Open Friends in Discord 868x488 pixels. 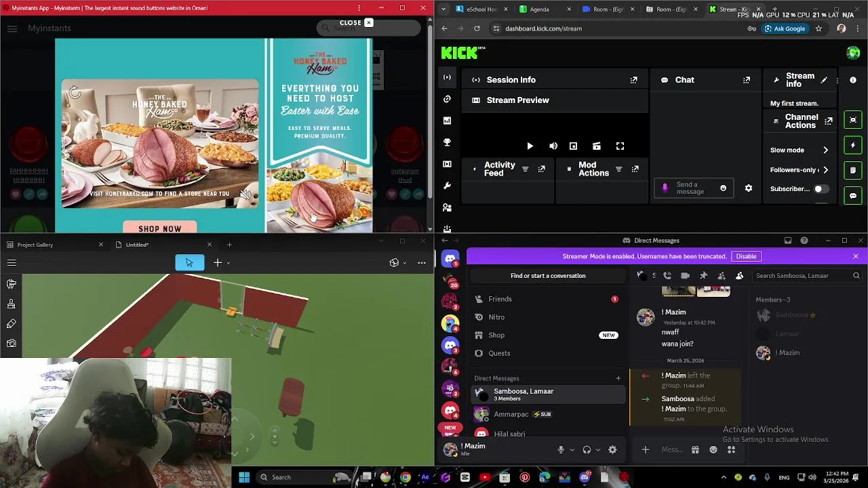547,299
